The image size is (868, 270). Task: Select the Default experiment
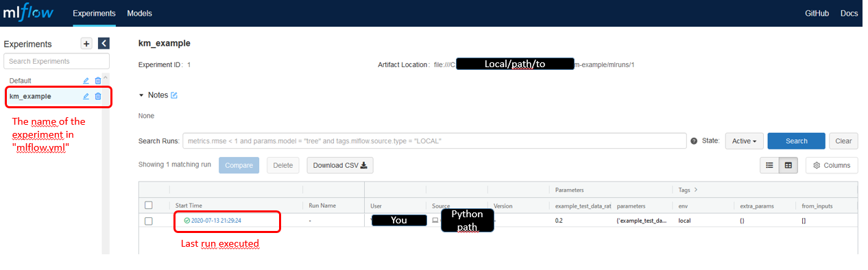(21, 81)
